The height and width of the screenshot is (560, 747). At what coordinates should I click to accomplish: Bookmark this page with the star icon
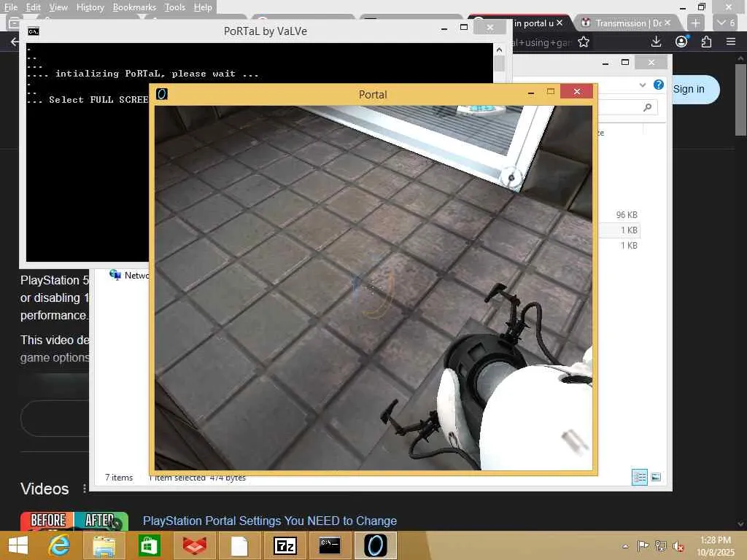pyautogui.click(x=583, y=42)
